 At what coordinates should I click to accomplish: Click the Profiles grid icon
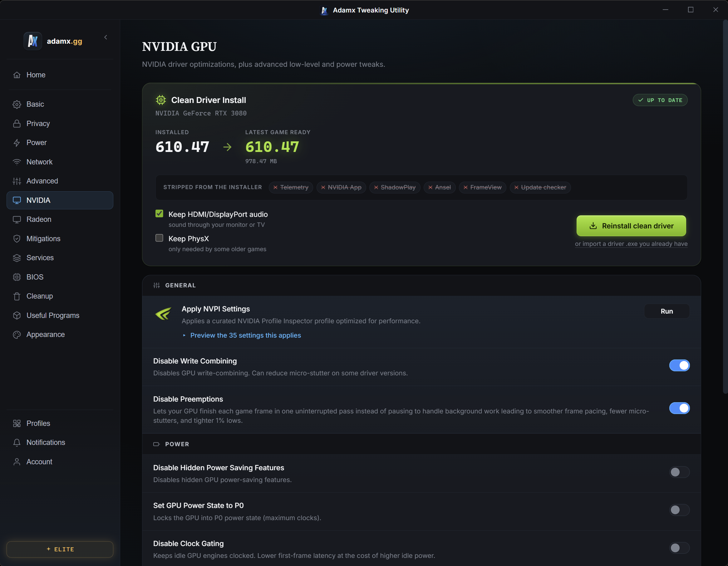coord(17,423)
